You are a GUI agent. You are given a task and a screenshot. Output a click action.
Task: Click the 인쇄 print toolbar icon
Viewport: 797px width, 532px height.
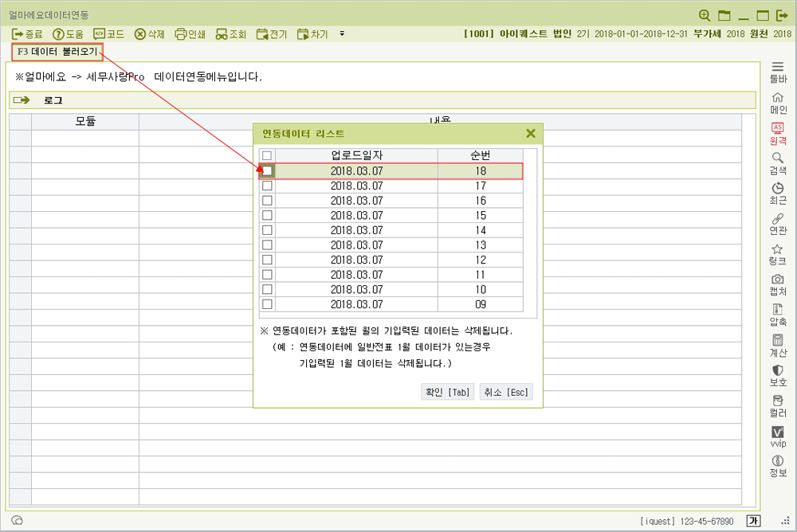click(190, 34)
